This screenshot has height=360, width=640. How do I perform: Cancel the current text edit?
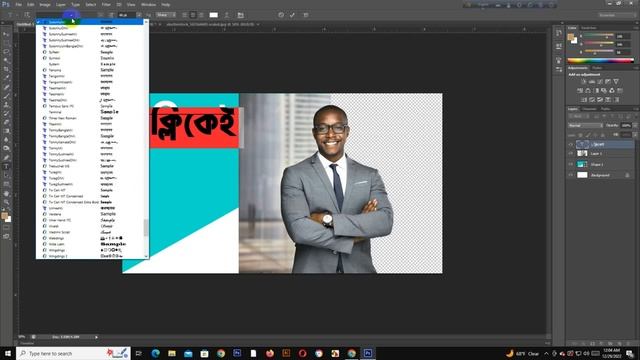(x=281, y=15)
